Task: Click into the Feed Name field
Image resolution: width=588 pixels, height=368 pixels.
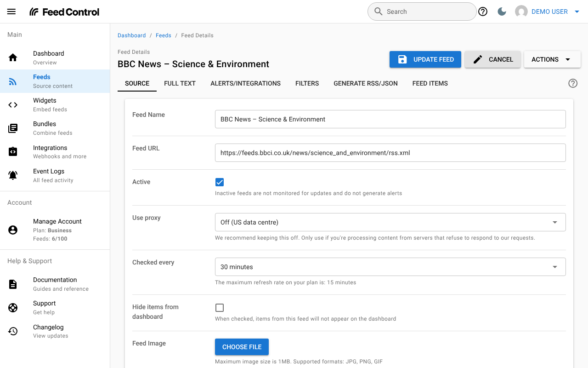Action: click(x=390, y=119)
